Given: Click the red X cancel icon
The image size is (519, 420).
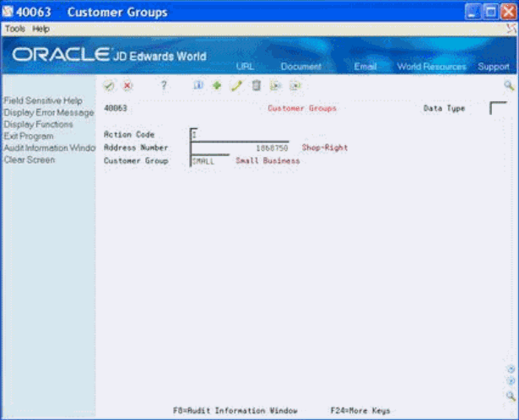Looking at the screenshot, I should tap(127, 86).
